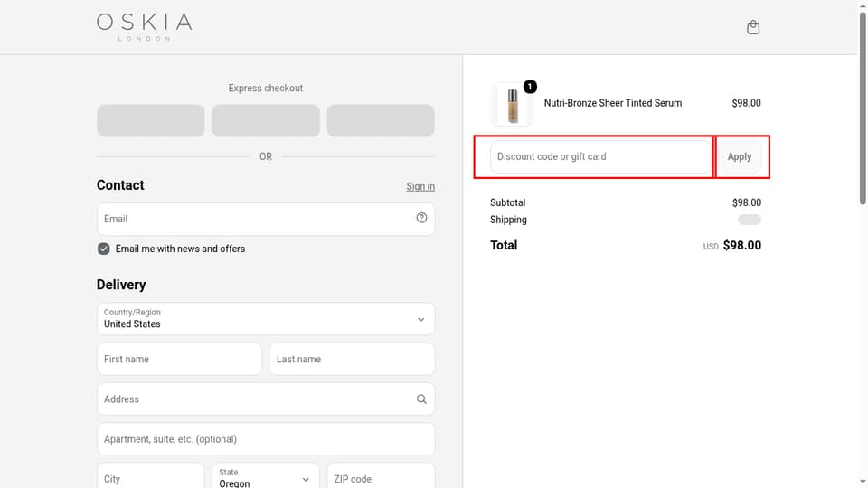Open the Country/Region dropdown
This screenshot has height=488, width=868.
(x=266, y=319)
